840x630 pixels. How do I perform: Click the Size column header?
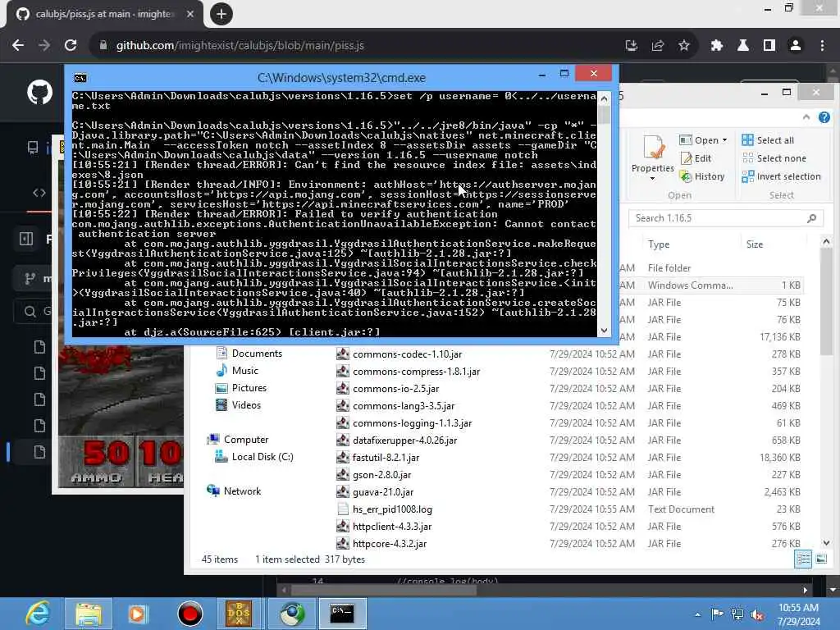click(x=755, y=244)
